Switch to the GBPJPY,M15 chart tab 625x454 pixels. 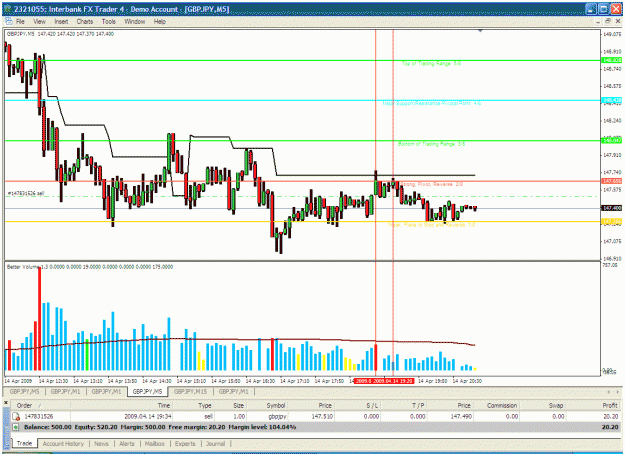[x=190, y=392]
